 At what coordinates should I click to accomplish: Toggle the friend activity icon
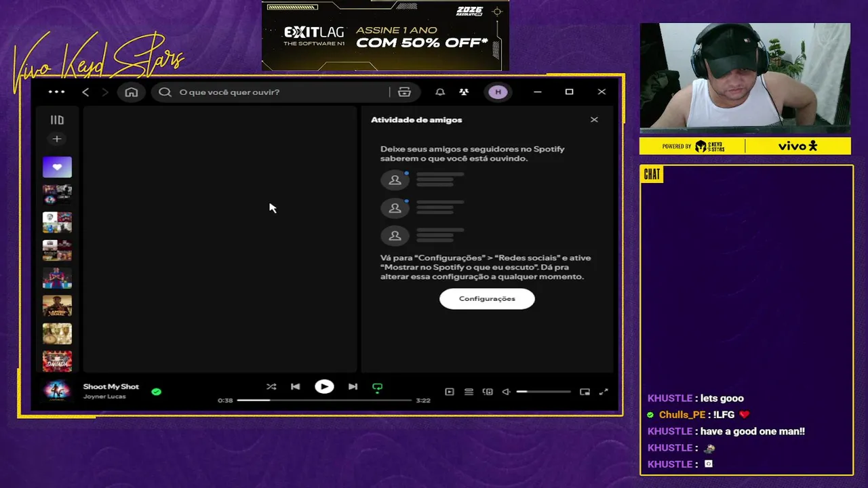click(x=464, y=92)
